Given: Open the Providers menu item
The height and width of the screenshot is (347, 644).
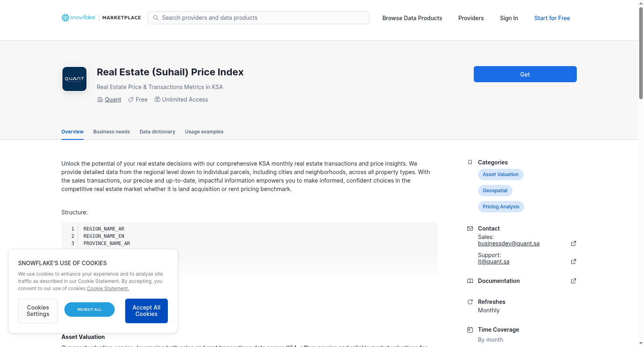Looking at the screenshot, I should pos(471,18).
